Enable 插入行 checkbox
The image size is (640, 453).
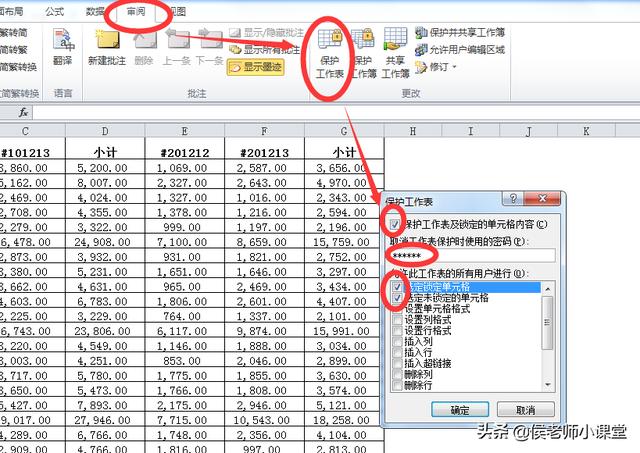[x=397, y=353]
